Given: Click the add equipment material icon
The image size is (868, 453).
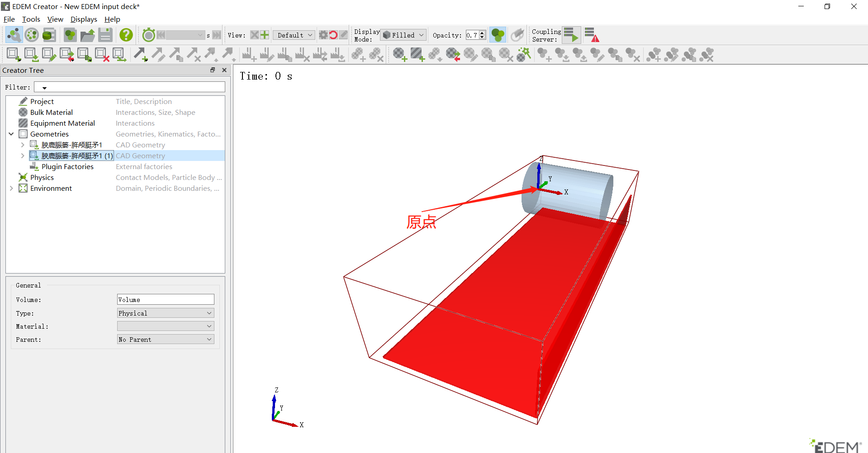Looking at the screenshot, I should 417,55.
